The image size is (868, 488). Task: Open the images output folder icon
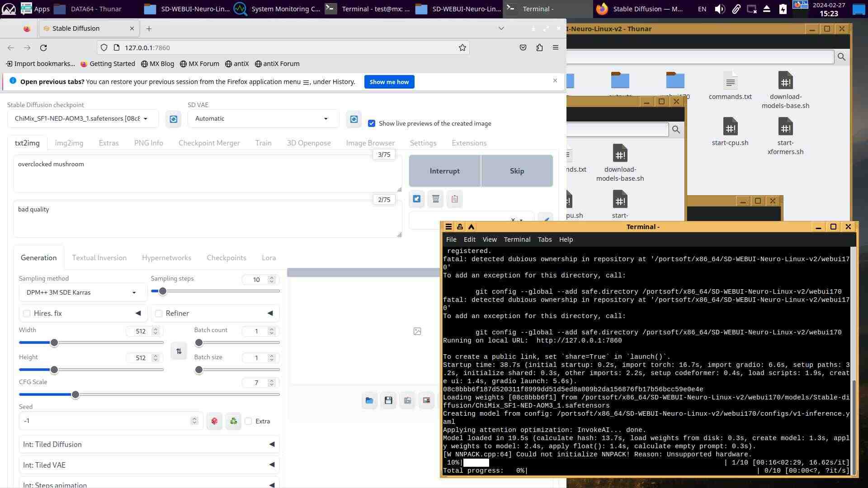point(369,400)
